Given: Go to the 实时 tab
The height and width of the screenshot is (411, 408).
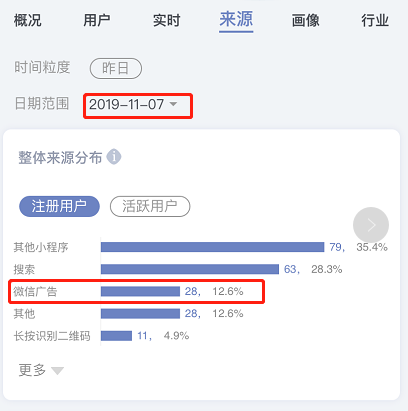Looking at the screenshot, I should click(x=167, y=21).
